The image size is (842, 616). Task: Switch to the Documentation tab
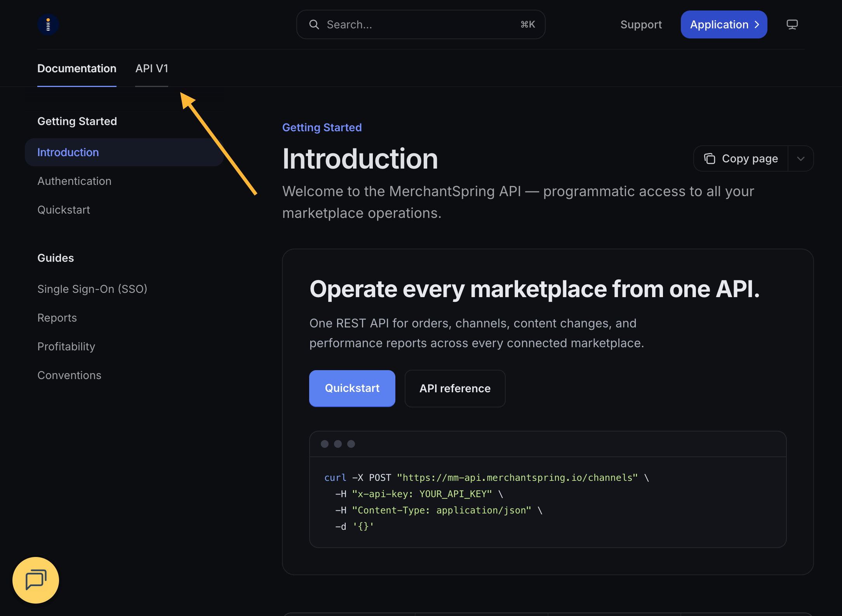tap(77, 68)
